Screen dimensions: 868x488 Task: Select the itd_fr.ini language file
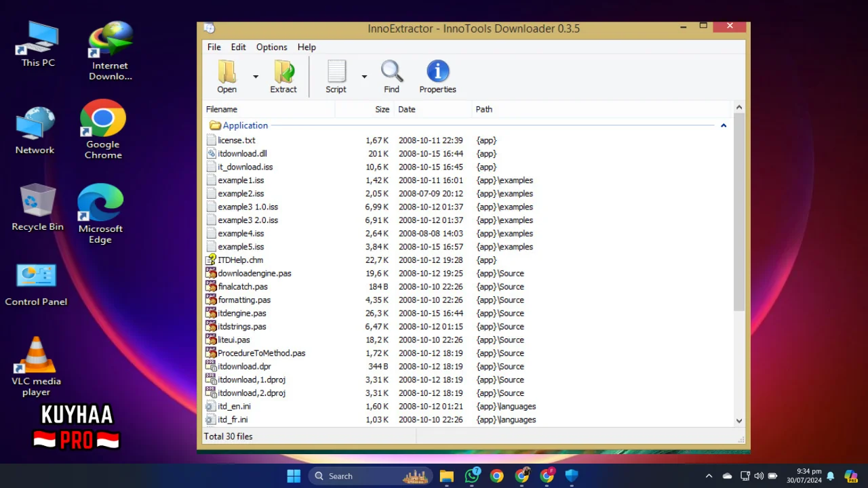coord(233,420)
